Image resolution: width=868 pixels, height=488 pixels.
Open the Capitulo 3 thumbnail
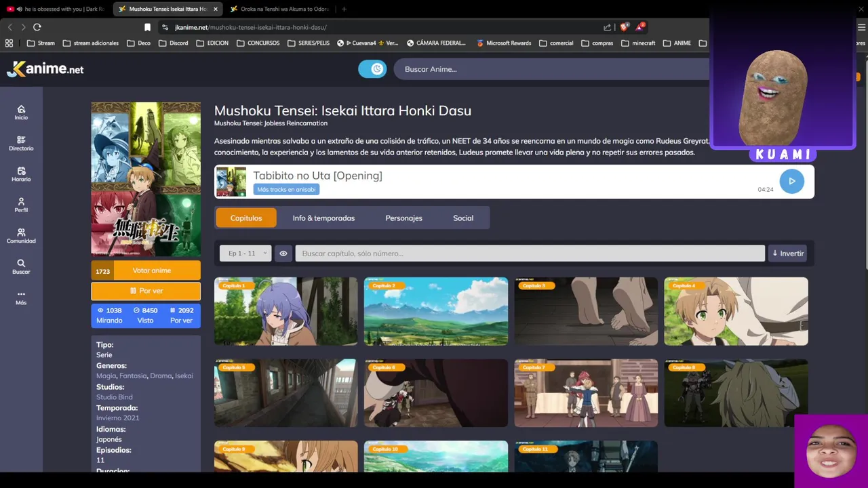(x=586, y=311)
